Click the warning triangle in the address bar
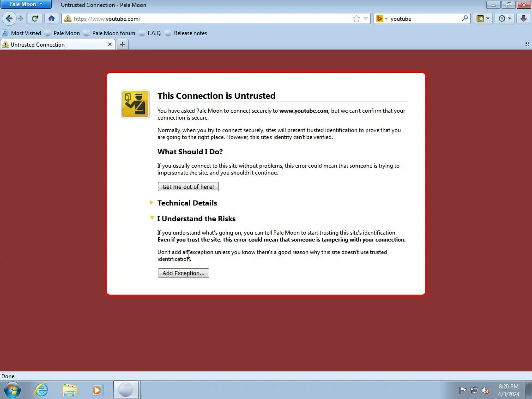This screenshot has width=532, height=399. (x=67, y=18)
